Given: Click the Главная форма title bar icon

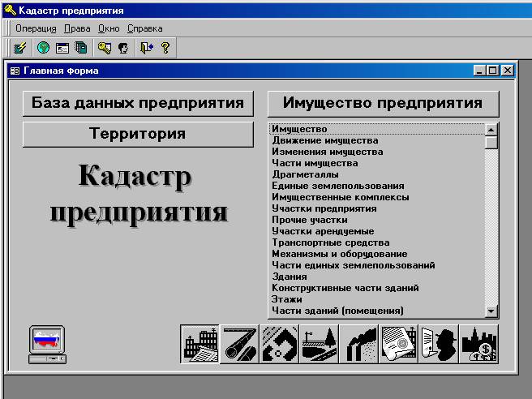Looking at the screenshot, I should click(x=15, y=71).
